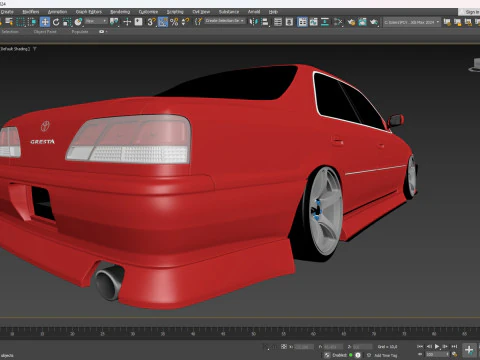Select the Selection ribbon tab
Viewport: 480px width, 360px height.
[10, 32]
